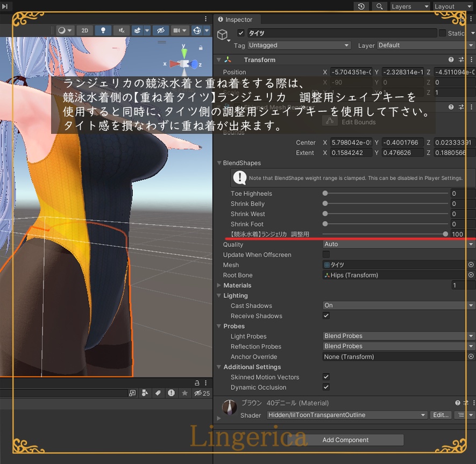The width and height of the screenshot is (476, 464).
Task: Toggle Dynamic Occlusion checkbox
Action: tap(326, 387)
